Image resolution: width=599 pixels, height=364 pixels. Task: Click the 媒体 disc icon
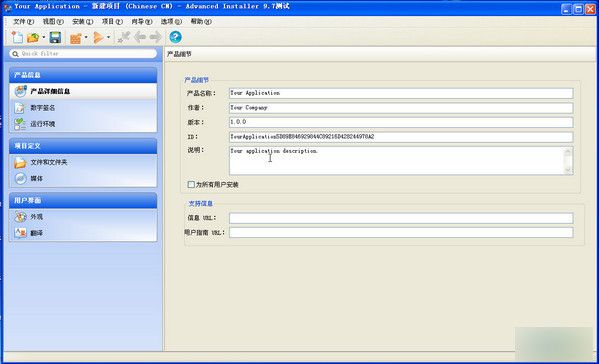pos(20,178)
